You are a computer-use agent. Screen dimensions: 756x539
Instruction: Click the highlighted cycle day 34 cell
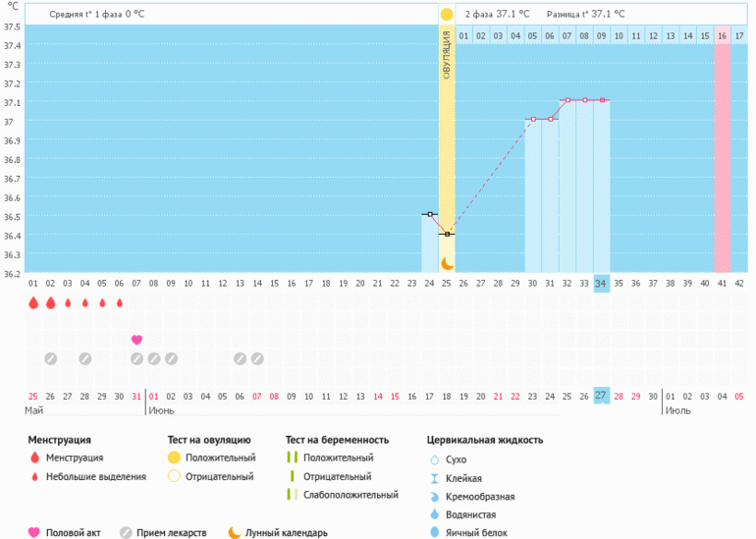pos(601,284)
